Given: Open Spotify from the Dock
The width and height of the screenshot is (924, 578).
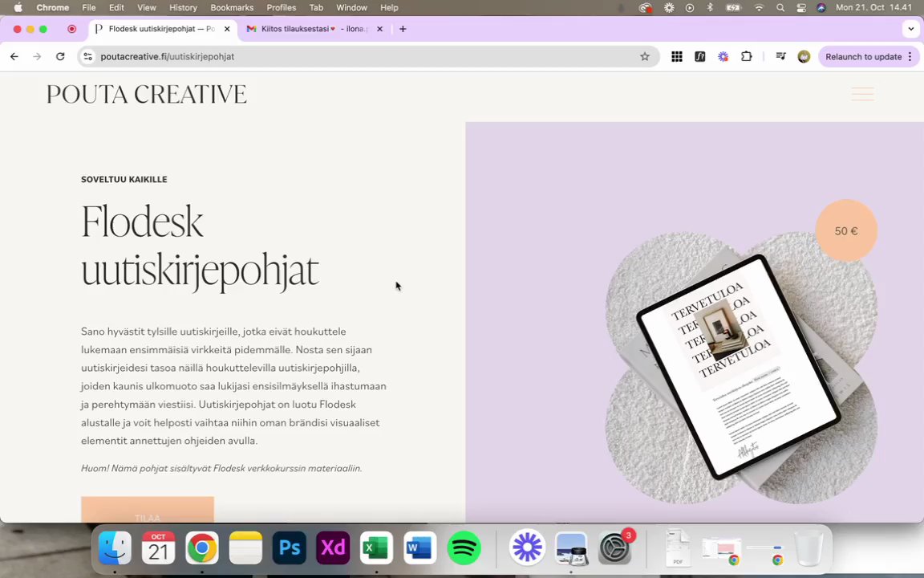Looking at the screenshot, I should click(x=464, y=548).
